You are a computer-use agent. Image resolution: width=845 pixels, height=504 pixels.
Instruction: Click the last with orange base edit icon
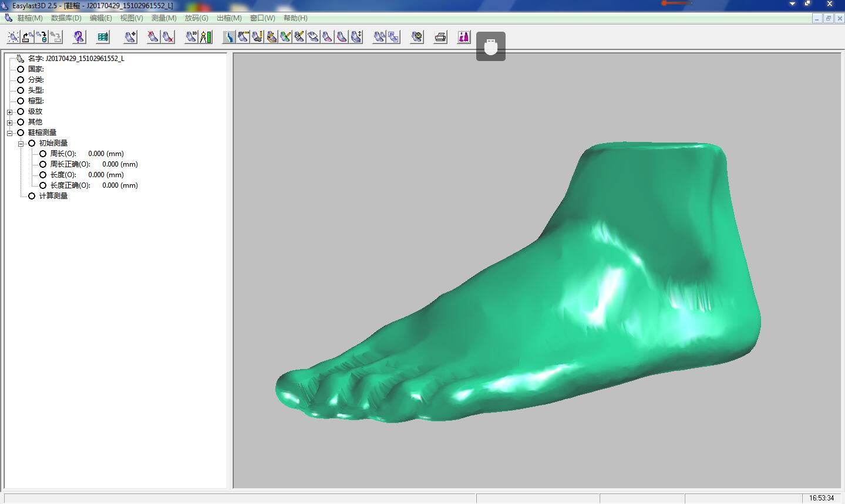coord(271,37)
